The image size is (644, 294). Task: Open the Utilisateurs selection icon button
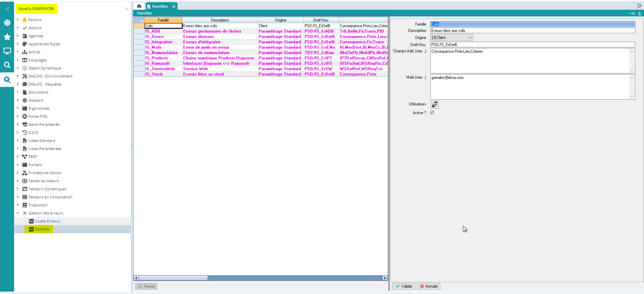[434, 104]
